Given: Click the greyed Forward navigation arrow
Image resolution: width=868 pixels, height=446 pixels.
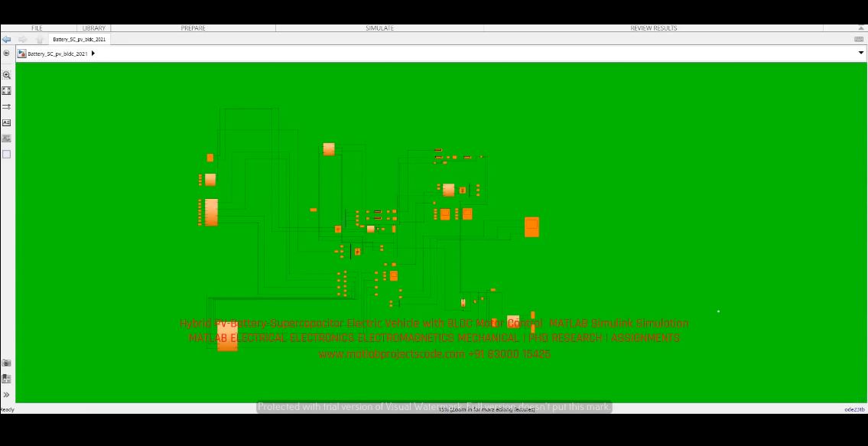Looking at the screenshot, I should [23, 39].
